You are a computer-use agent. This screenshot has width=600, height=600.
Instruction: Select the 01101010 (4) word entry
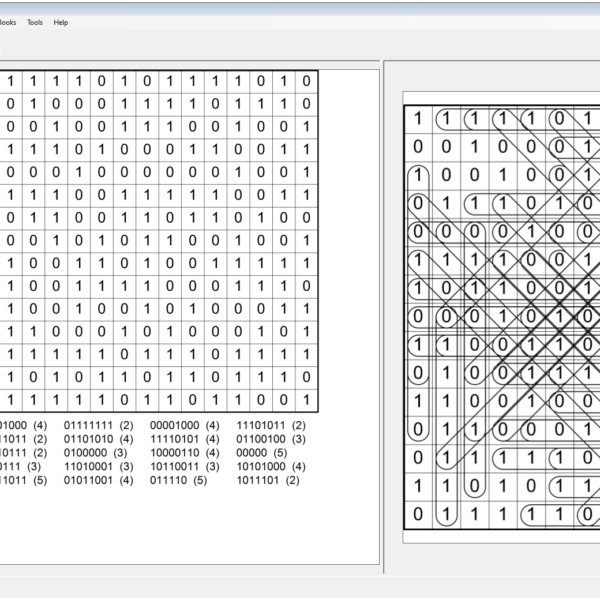point(98,439)
